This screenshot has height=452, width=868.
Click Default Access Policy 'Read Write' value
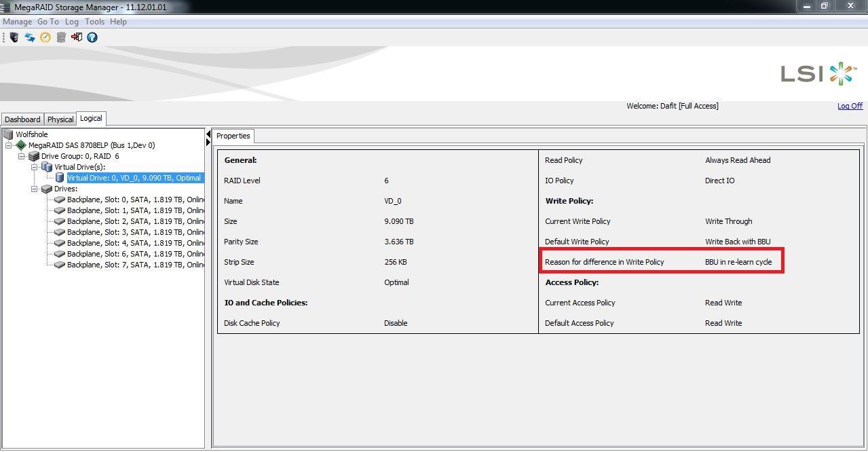(723, 323)
